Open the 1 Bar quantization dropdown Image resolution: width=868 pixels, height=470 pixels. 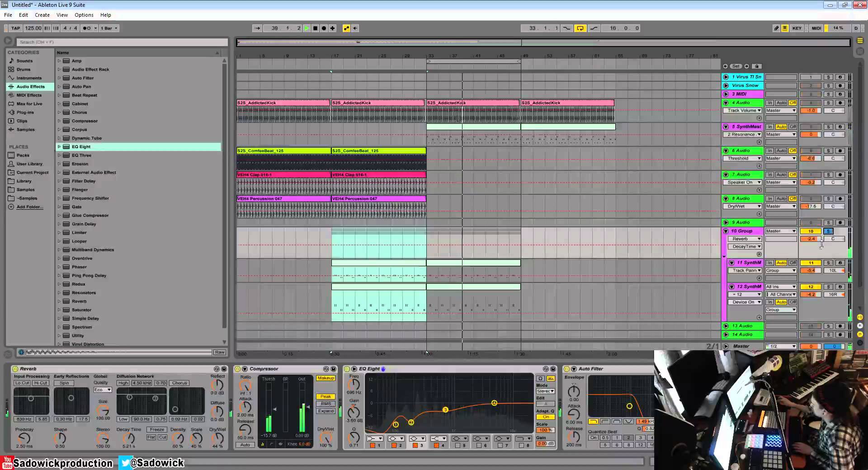pyautogui.click(x=109, y=28)
